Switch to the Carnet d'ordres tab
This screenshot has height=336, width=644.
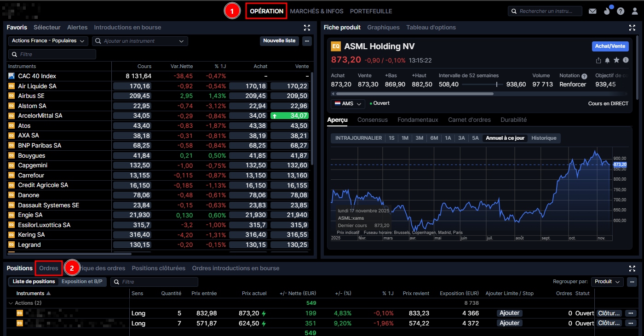(x=469, y=120)
